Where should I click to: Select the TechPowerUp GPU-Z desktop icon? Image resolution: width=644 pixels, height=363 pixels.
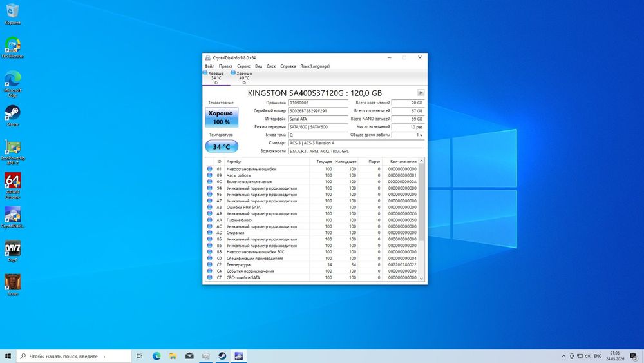point(12,152)
